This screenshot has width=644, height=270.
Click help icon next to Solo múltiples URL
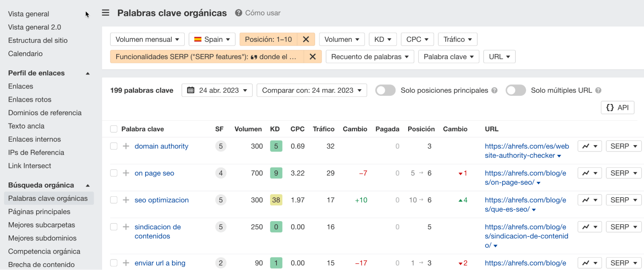point(598,90)
